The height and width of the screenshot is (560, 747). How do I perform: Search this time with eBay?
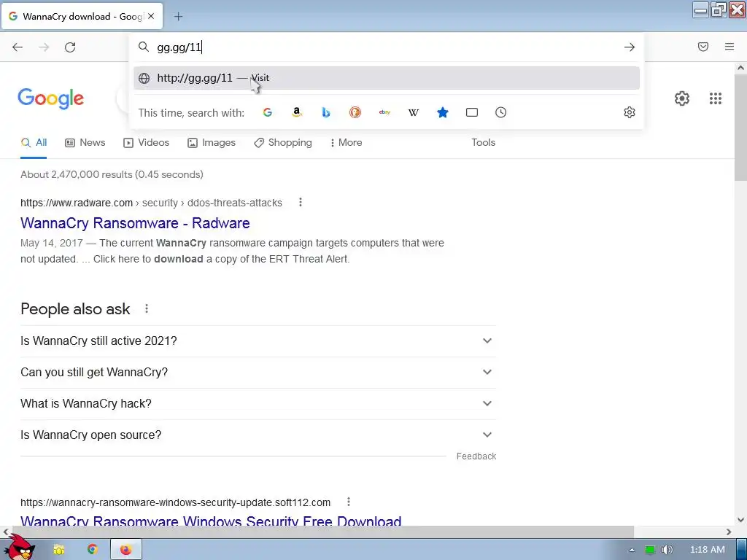tap(384, 112)
